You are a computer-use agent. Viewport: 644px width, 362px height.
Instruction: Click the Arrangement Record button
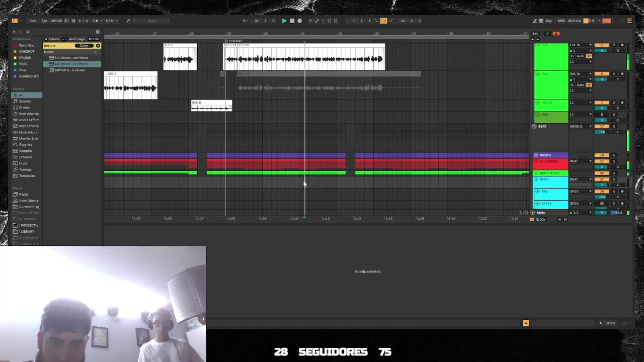[x=300, y=21]
